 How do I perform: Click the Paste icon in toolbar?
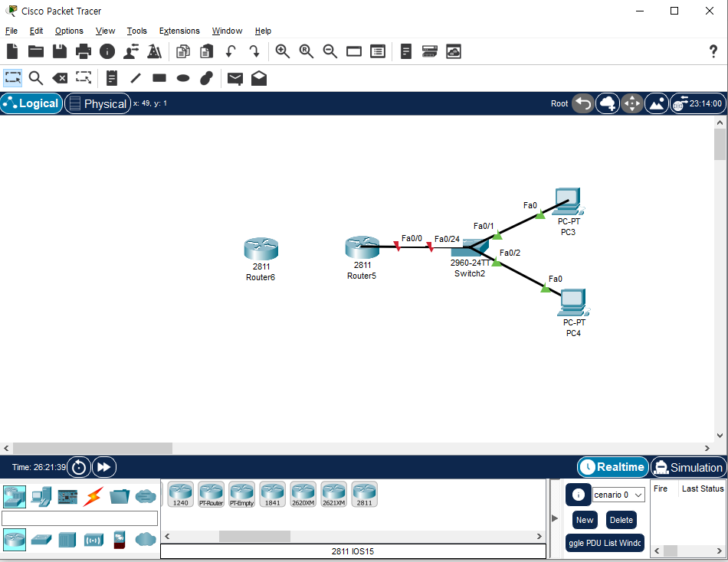coord(207,51)
